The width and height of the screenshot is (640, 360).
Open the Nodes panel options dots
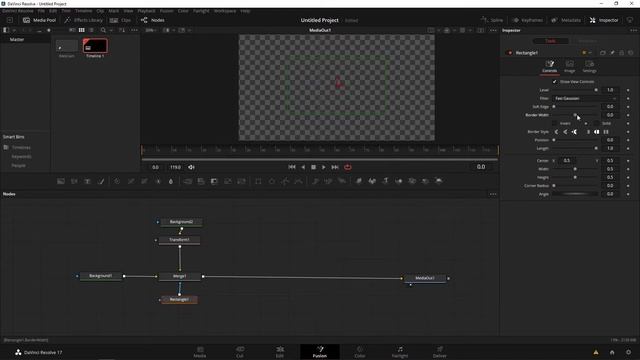(493, 194)
